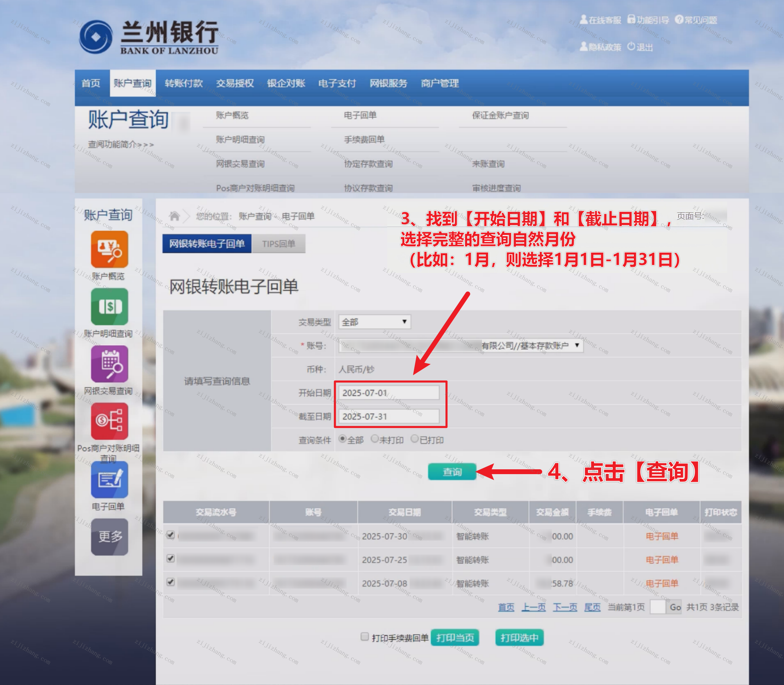Expand the 交易类型 dropdown
This screenshot has width=784, height=685.
[374, 322]
